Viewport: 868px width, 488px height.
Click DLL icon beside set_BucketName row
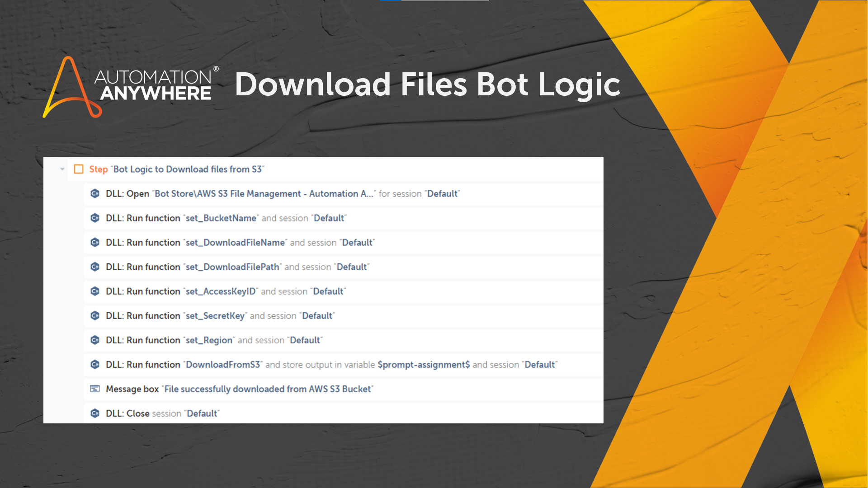click(x=95, y=218)
